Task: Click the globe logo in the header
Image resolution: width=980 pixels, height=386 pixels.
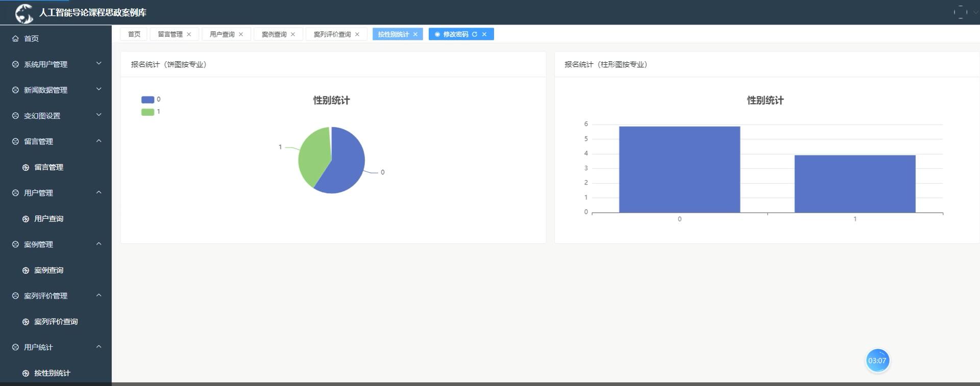Action: click(x=24, y=13)
